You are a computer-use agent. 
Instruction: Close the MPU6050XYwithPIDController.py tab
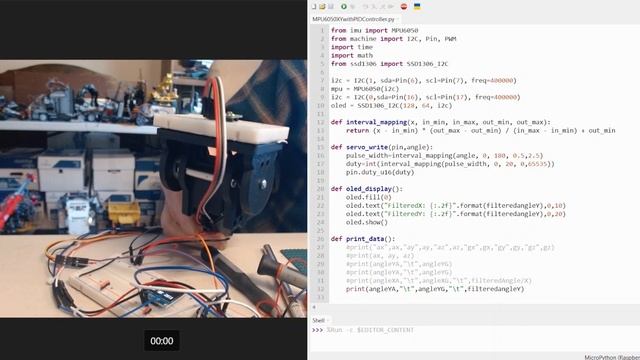[398, 19]
